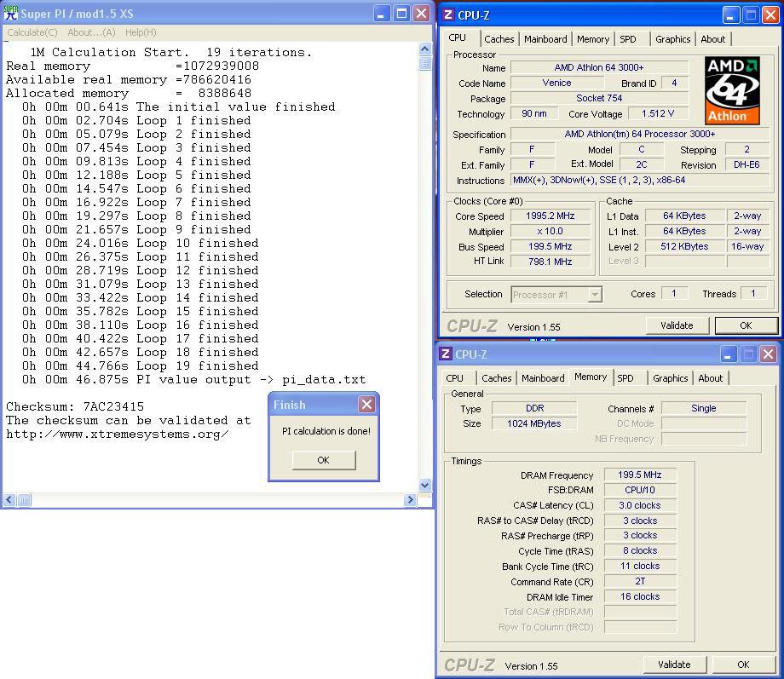784x679 pixels.
Task: Click the PI value output pi_data.txt line
Action: pos(194,379)
